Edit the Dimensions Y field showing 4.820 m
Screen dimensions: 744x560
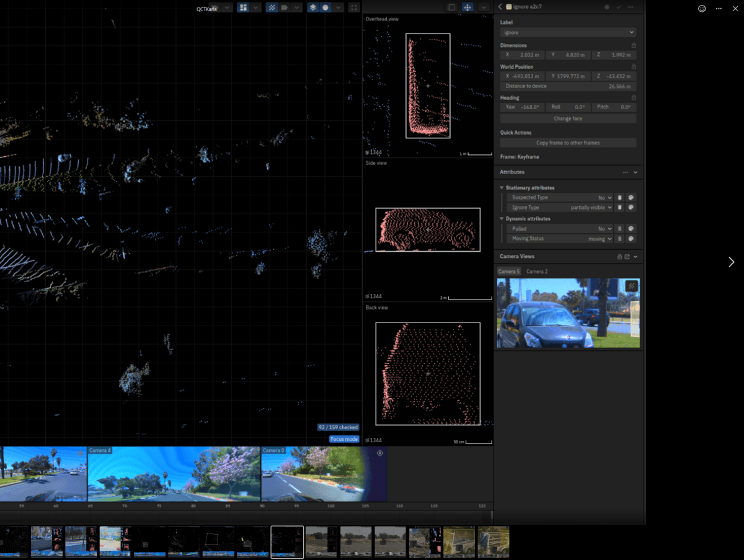pyautogui.click(x=568, y=55)
